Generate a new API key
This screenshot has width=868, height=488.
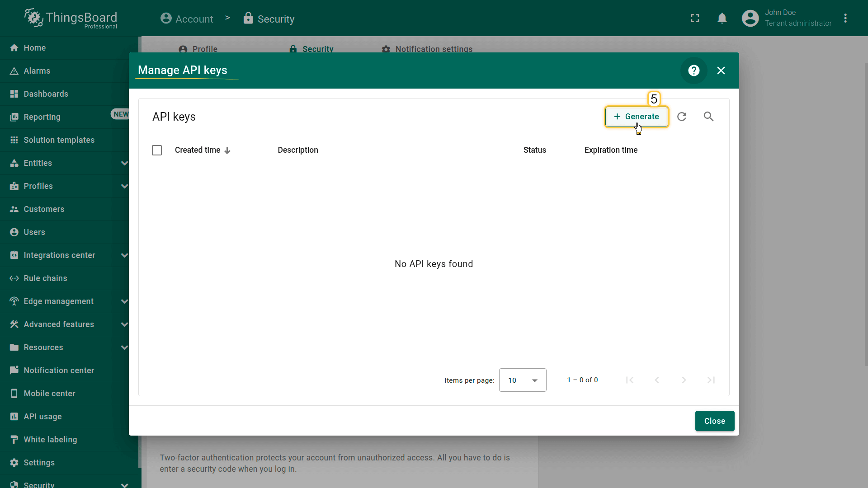coord(637,117)
